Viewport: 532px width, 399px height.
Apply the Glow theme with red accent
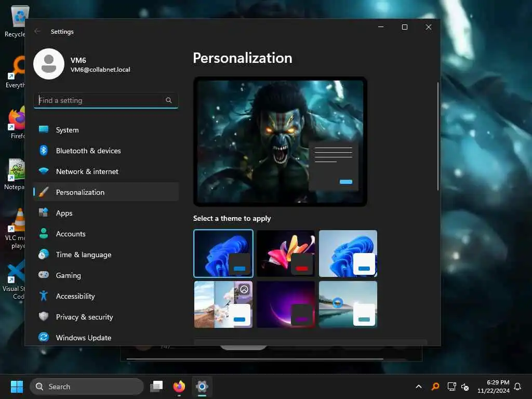pyautogui.click(x=286, y=253)
